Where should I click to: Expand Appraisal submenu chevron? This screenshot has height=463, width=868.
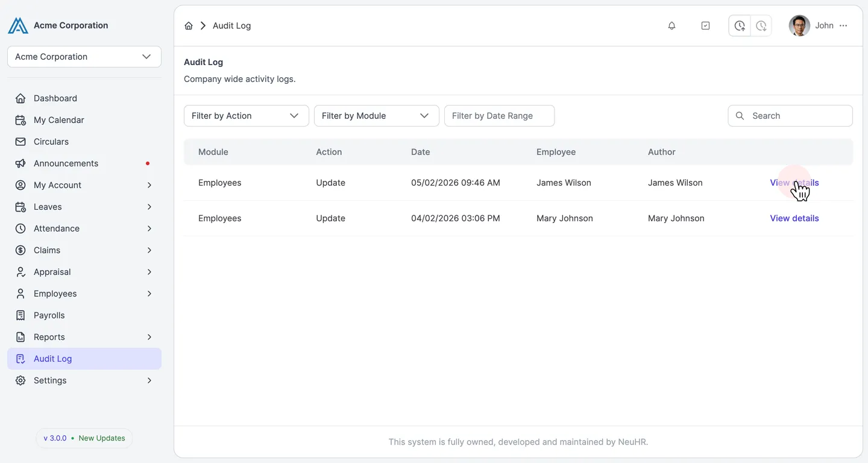pos(149,272)
